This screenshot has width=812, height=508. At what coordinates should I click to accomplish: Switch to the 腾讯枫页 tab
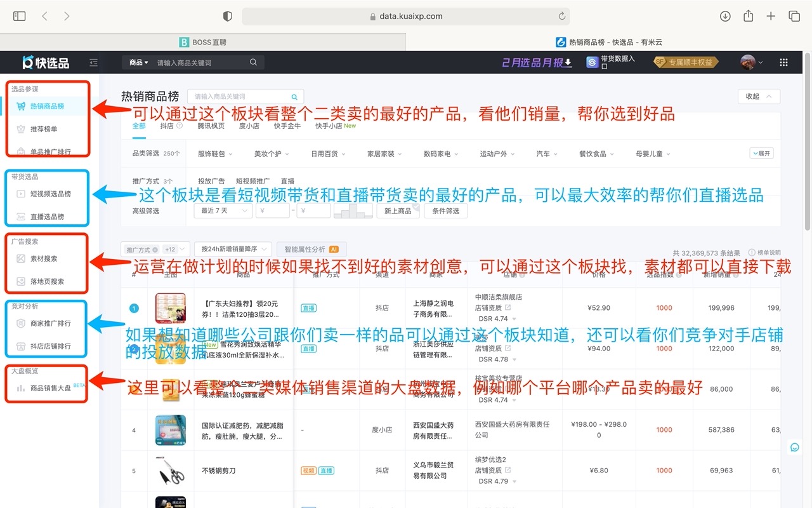pos(211,126)
